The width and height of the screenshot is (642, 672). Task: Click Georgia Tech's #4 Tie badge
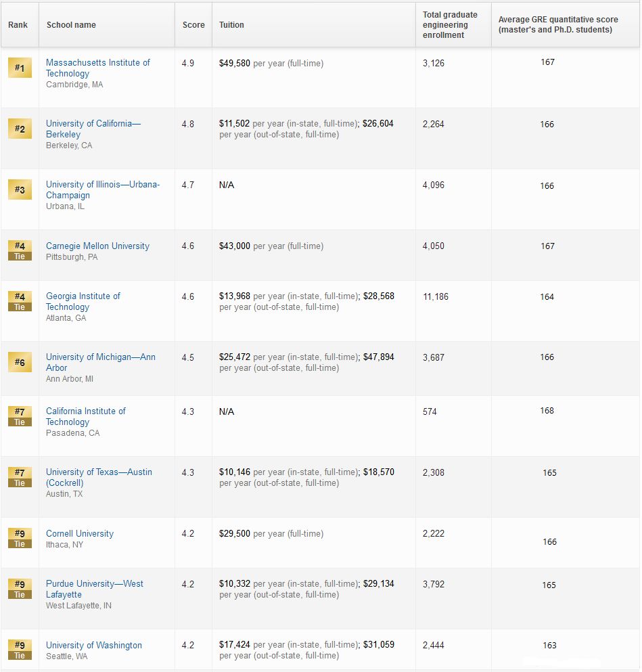coord(20,301)
